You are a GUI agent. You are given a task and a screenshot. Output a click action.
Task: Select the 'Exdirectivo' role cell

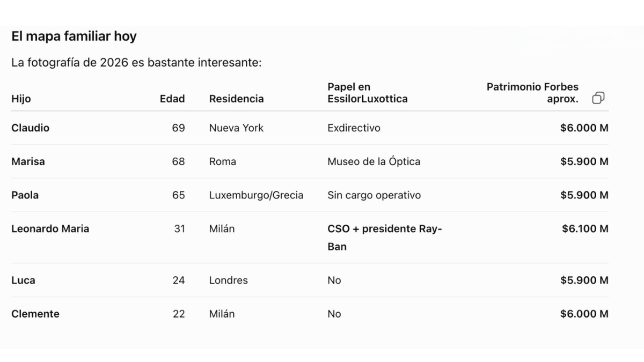354,128
